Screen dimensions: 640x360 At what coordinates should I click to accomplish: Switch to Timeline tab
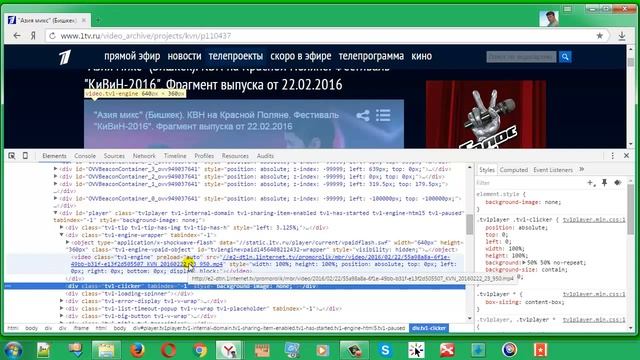point(175,156)
